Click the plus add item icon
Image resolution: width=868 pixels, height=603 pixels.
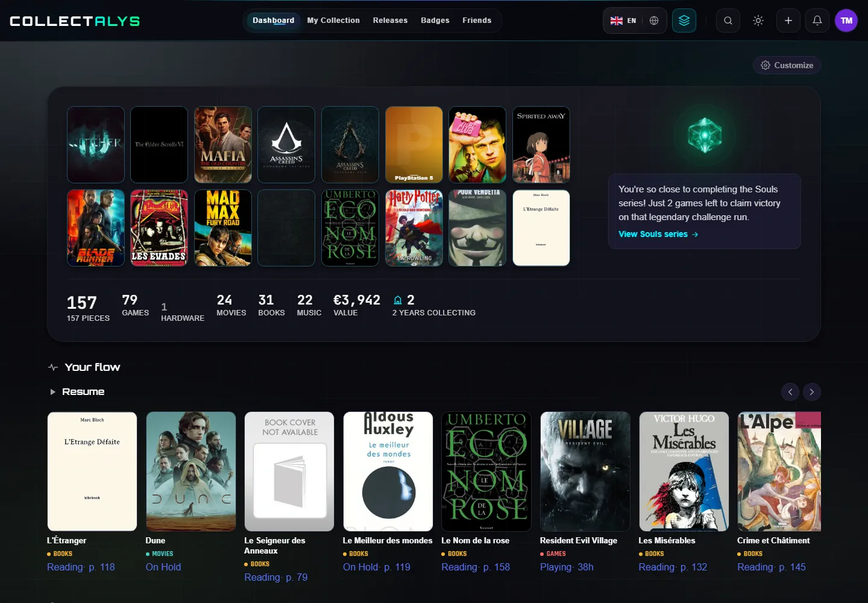point(788,21)
